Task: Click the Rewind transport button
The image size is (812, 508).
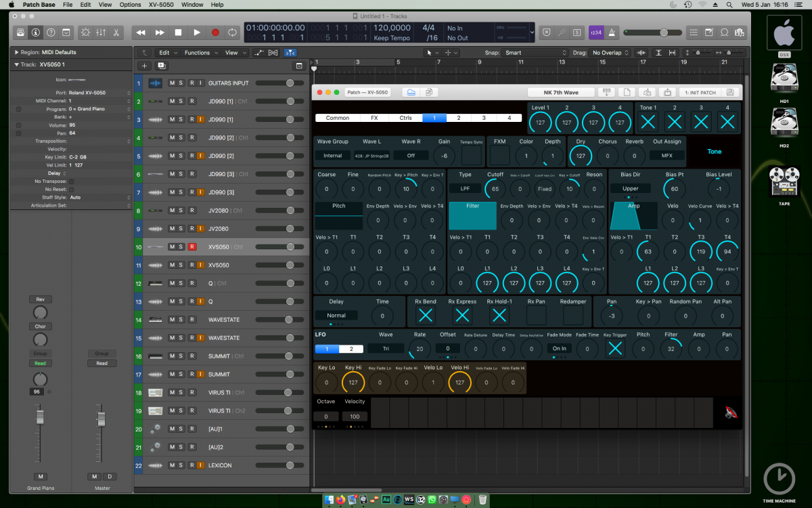Action: point(141,32)
